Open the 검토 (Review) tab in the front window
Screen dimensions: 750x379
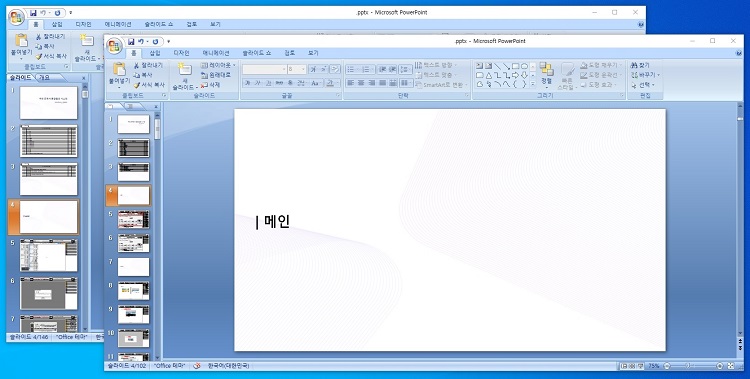tap(289, 53)
